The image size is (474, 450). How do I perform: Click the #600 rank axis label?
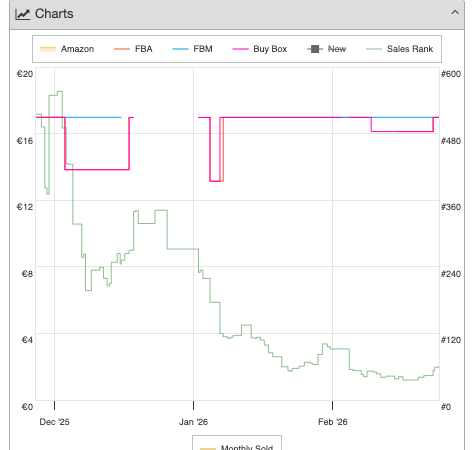click(x=451, y=74)
